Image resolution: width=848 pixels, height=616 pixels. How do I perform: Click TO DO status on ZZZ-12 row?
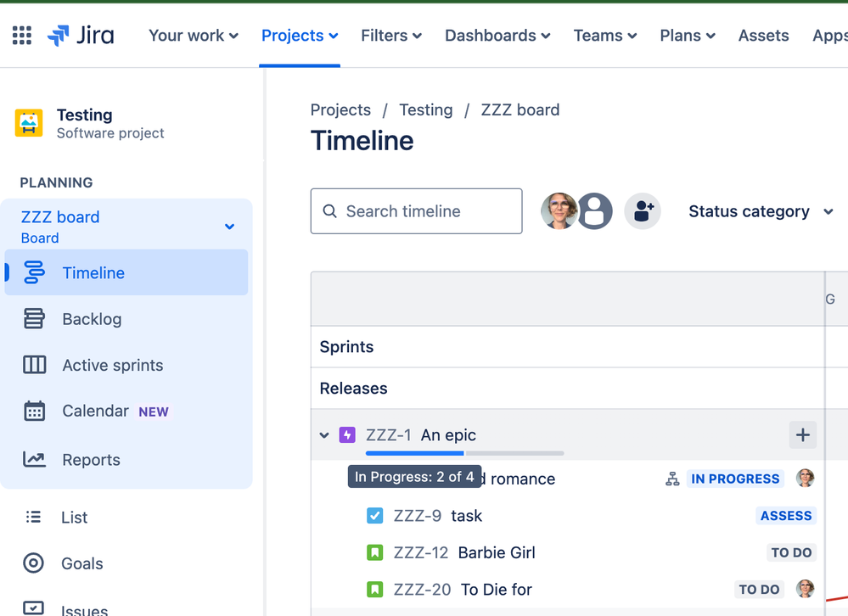point(791,552)
